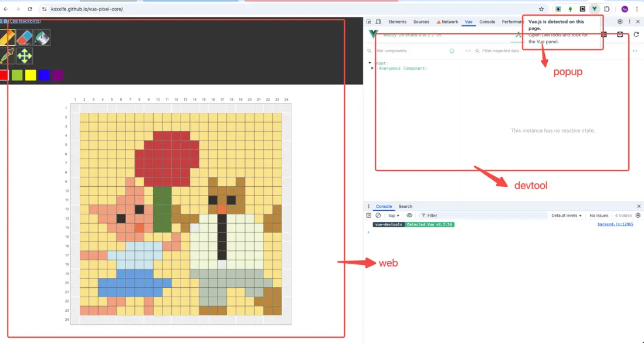
Task: Open DevTools settings gear
Action: pos(620,22)
